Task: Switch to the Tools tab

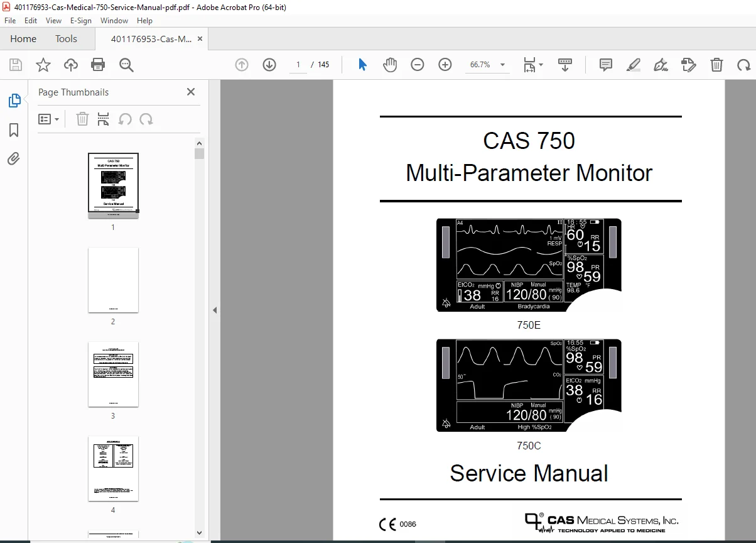Action: tap(66, 39)
